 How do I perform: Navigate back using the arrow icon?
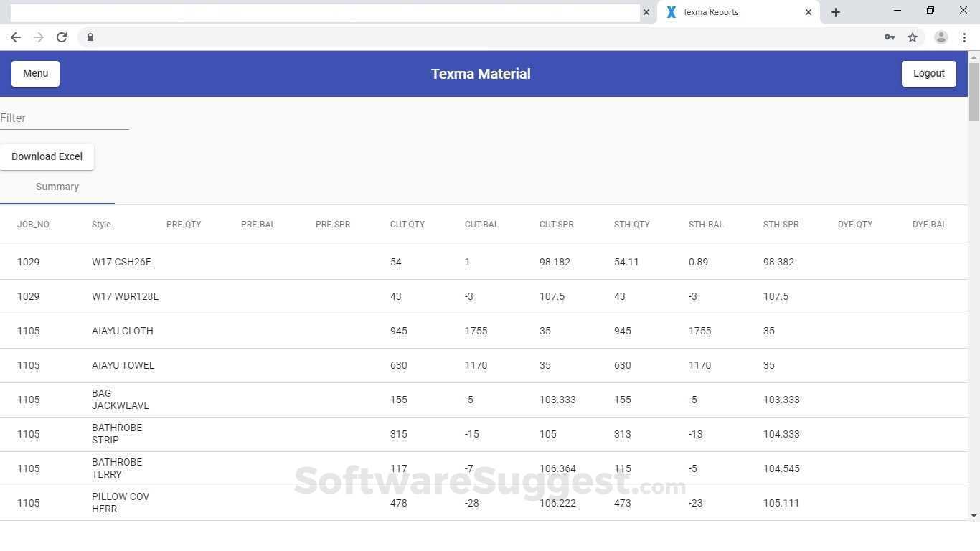point(16,37)
